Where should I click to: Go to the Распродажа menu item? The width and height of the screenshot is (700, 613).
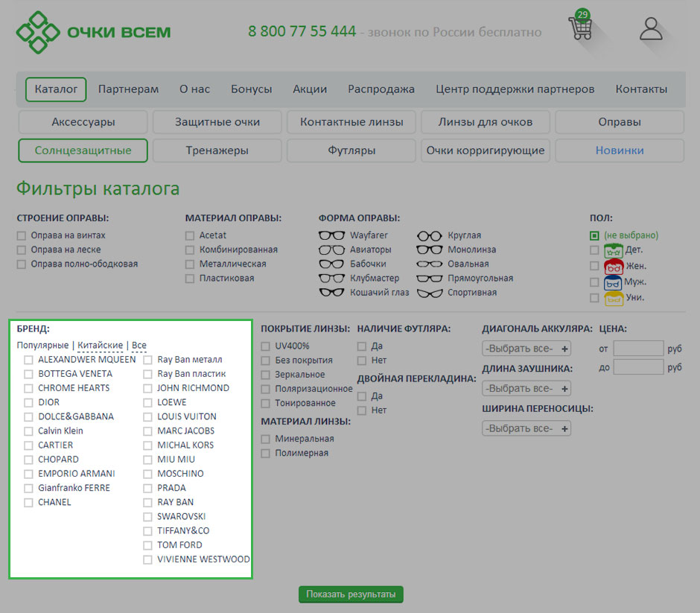click(x=381, y=89)
